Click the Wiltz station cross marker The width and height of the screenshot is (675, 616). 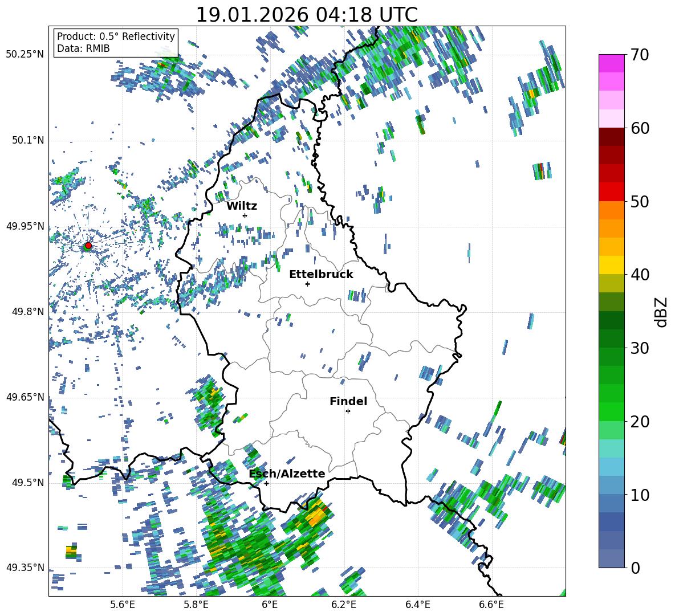245,215
